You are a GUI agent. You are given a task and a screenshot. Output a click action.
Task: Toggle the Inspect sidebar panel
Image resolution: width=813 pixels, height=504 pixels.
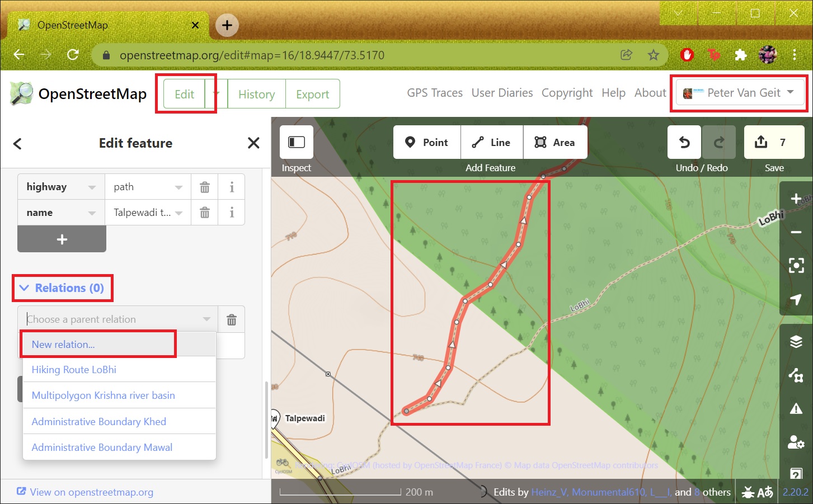[297, 142]
